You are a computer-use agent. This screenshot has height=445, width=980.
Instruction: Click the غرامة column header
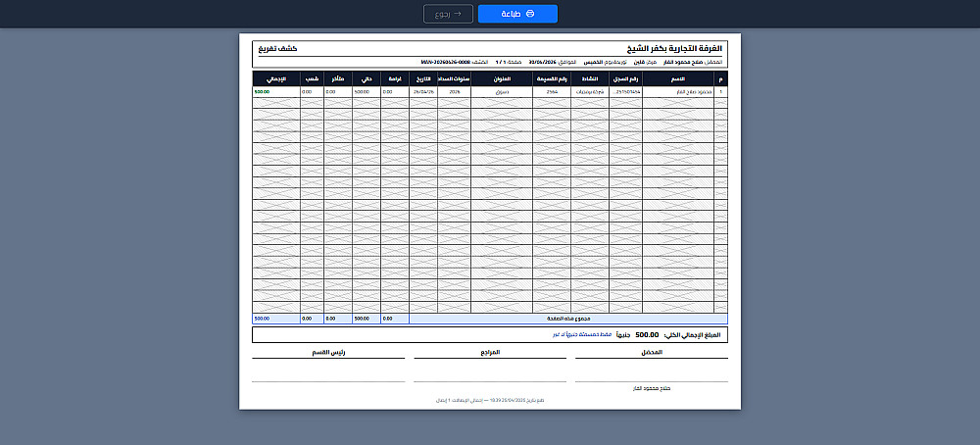(x=395, y=78)
